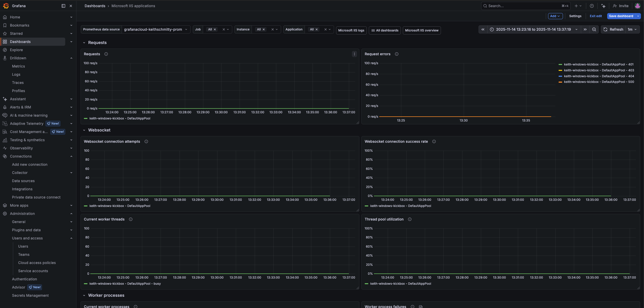This screenshot has height=308, width=644.
Task: Open the help question mark icon
Action: (592, 6)
